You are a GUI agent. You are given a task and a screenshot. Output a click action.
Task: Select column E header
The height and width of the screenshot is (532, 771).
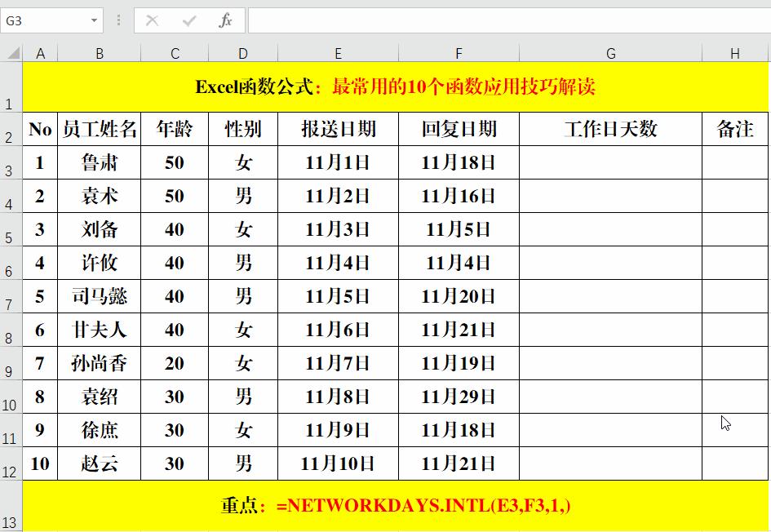[x=338, y=52]
